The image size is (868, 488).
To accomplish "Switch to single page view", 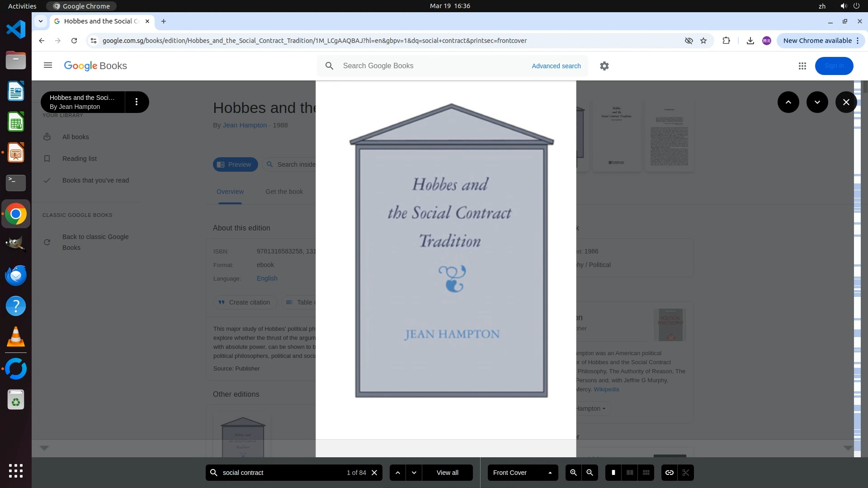I will 613,473.
